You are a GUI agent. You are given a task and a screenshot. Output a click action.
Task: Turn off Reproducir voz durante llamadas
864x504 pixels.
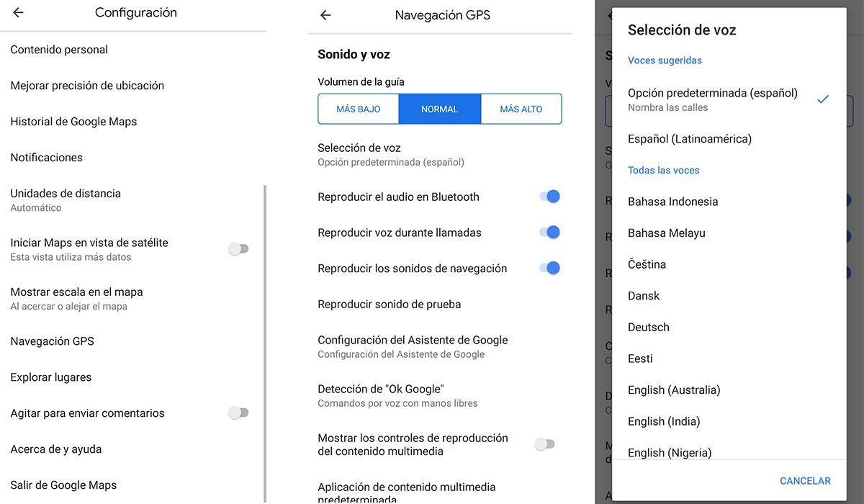pyautogui.click(x=551, y=232)
